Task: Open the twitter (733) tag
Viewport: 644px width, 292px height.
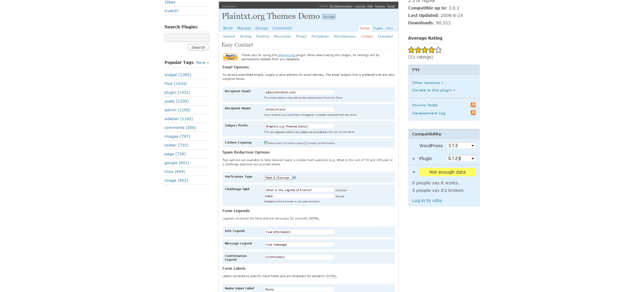Action: (x=176, y=145)
